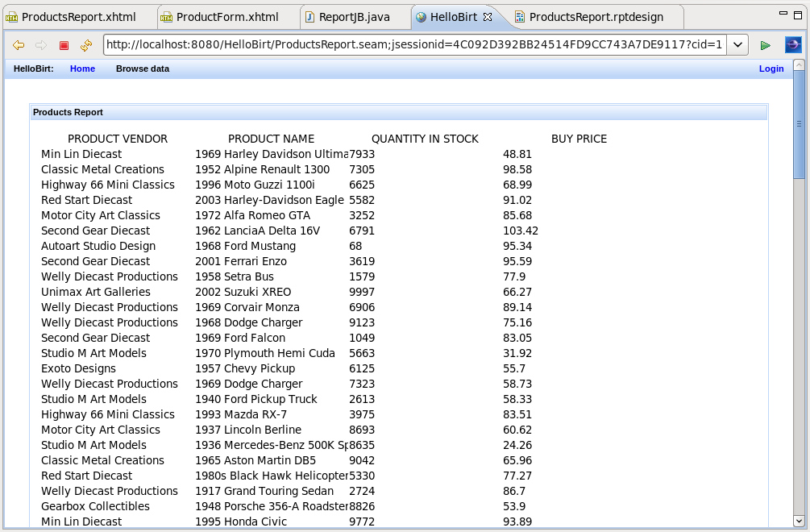Open the ReportJB.java tab
This screenshot has height=532, width=810.
(x=355, y=17)
